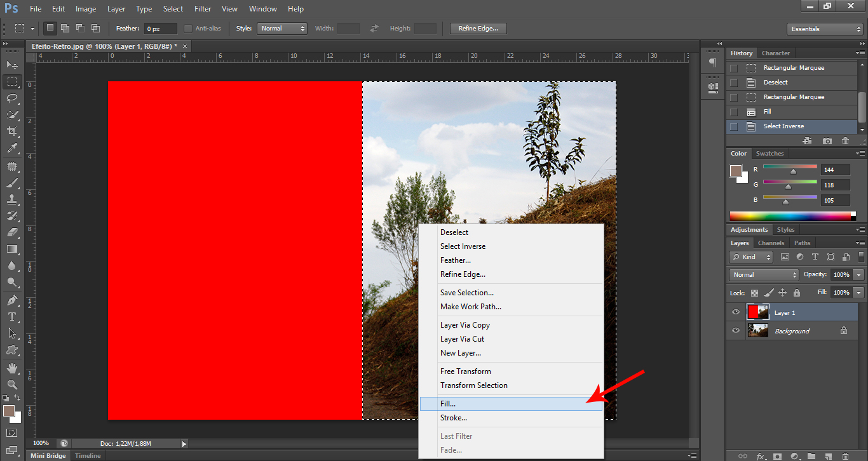The image size is (868, 461).
Task: Click the Refine Edge... button
Action: (478, 29)
